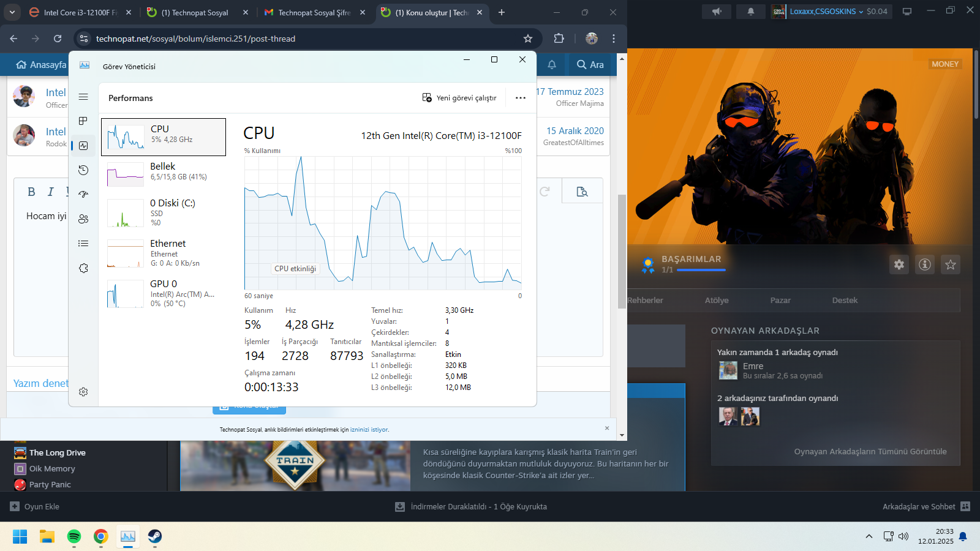This screenshot has width=980, height=551.
Task: Select the Performance icon in Task Manager sidebar
Action: pyautogui.click(x=83, y=146)
